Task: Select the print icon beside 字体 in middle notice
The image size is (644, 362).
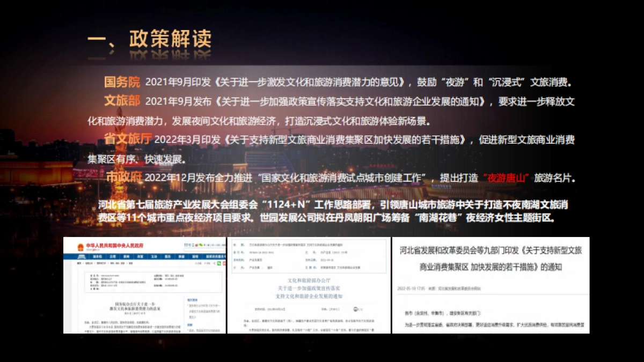Action: [x=355, y=309]
